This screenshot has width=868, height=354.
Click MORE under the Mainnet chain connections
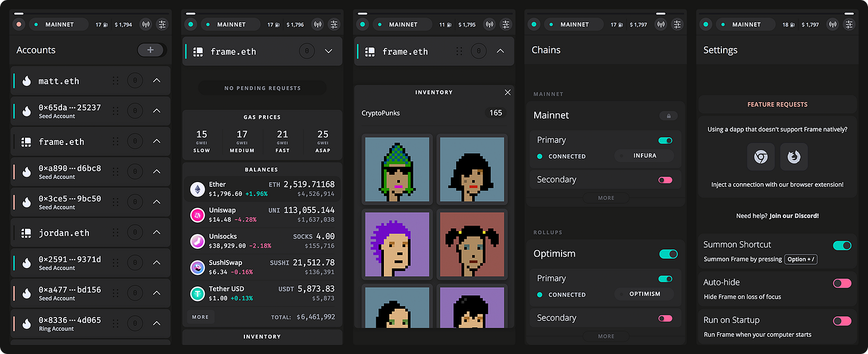coord(606,198)
